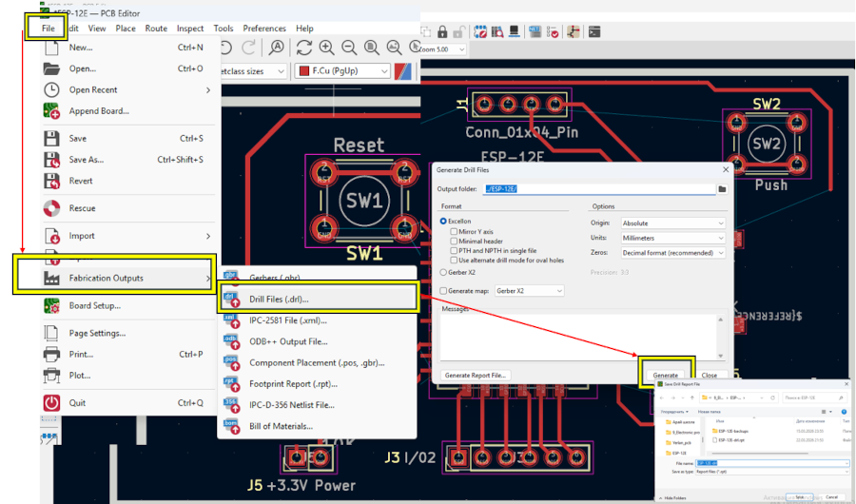Open the Route menu
This screenshot has height=504, width=856.
click(156, 29)
